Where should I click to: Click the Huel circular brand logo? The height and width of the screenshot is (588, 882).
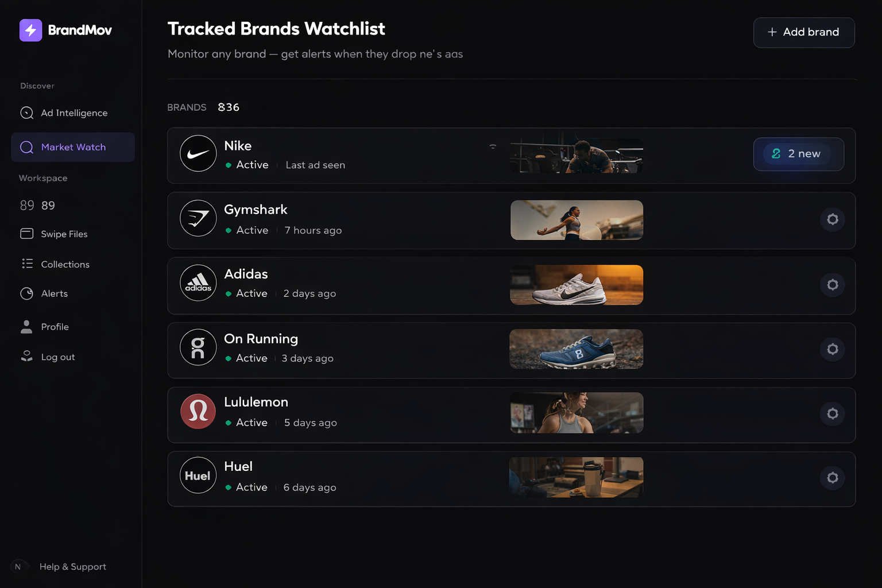[198, 475]
